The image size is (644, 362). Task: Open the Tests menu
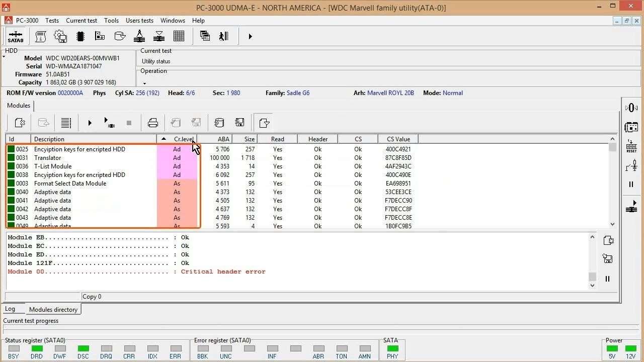[52, 21]
